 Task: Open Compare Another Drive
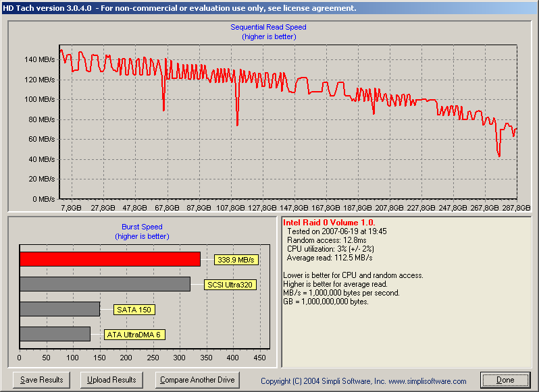click(x=197, y=380)
